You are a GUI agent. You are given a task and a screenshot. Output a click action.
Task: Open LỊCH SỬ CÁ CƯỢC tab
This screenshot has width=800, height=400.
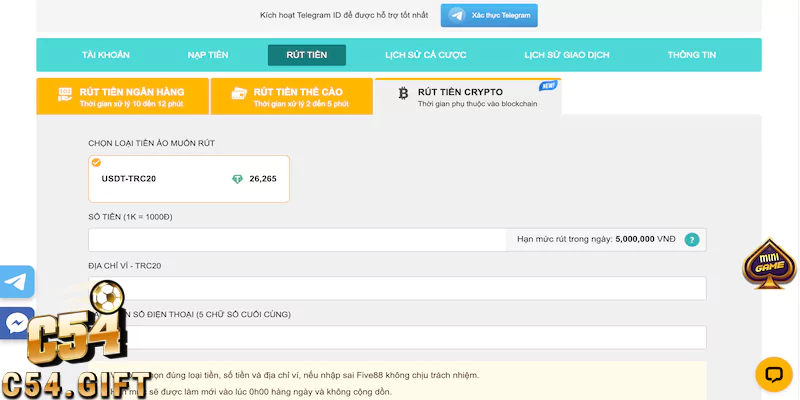[426, 55]
